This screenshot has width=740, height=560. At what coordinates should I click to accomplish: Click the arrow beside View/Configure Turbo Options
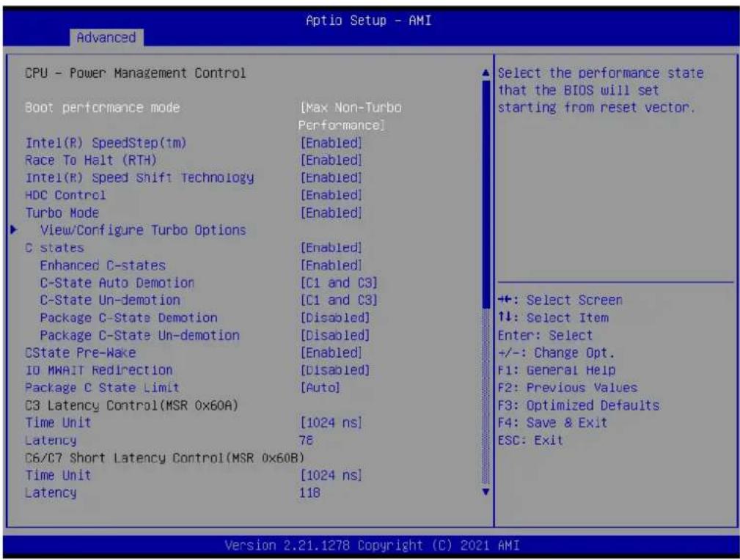(13, 229)
